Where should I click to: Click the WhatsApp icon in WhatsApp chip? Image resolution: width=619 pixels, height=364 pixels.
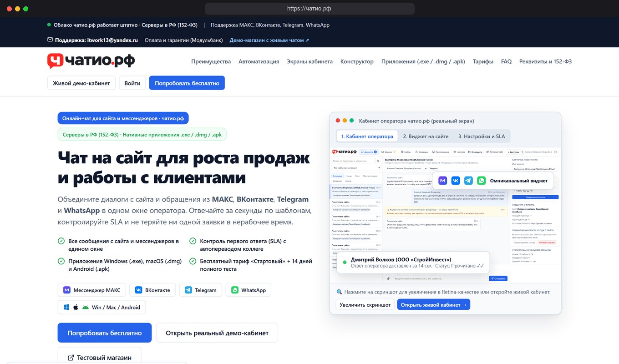(235, 290)
